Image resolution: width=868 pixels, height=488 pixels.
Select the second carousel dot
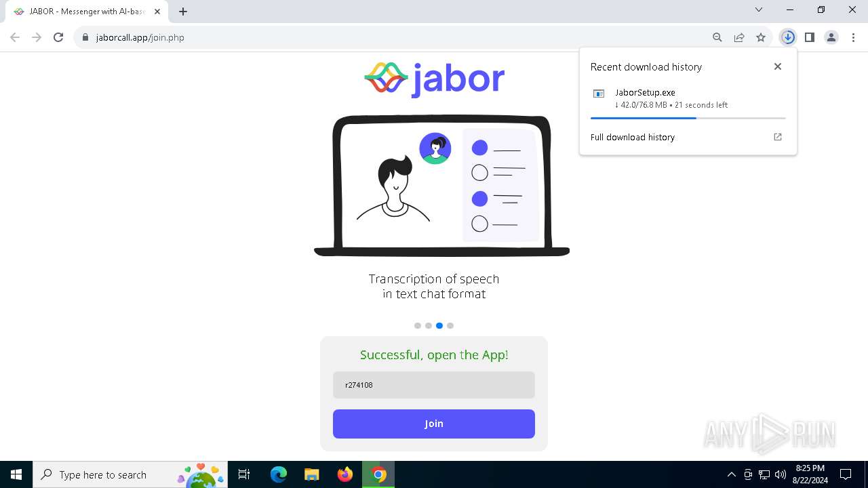click(x=429, y=325)
